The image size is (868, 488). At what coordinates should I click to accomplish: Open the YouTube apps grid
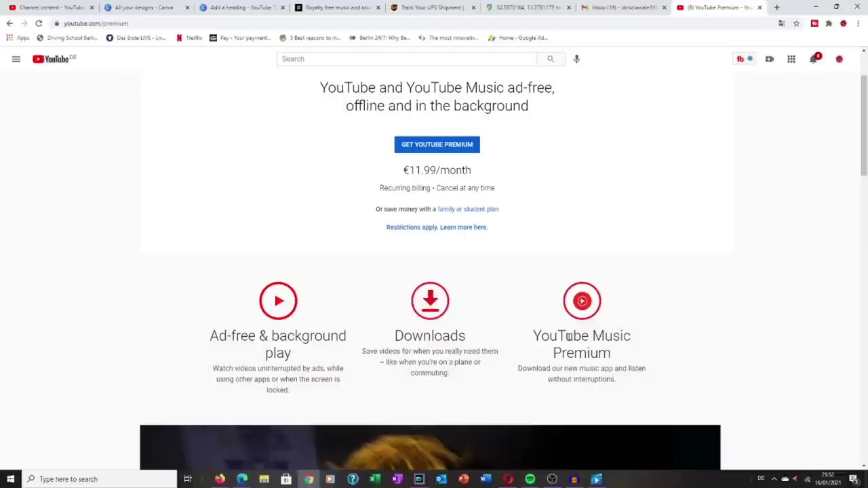point(791,58)
